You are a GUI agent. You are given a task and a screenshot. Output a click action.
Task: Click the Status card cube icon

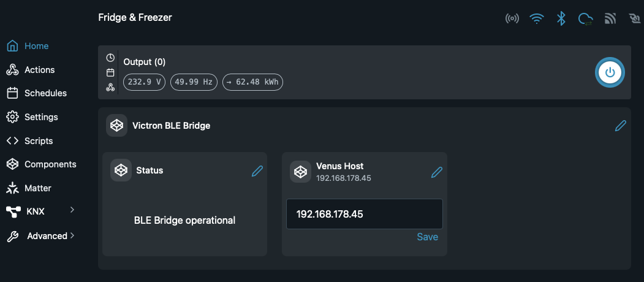[121, 170]
